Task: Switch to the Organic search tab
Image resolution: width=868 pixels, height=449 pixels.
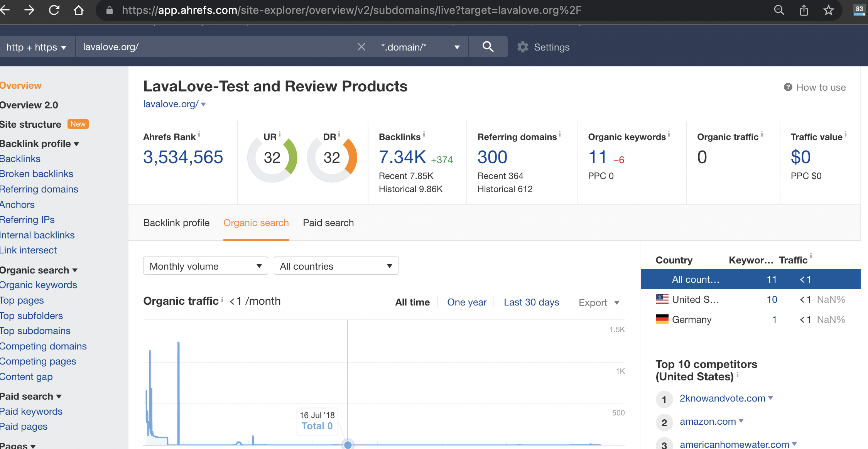Action: (256, 223)
